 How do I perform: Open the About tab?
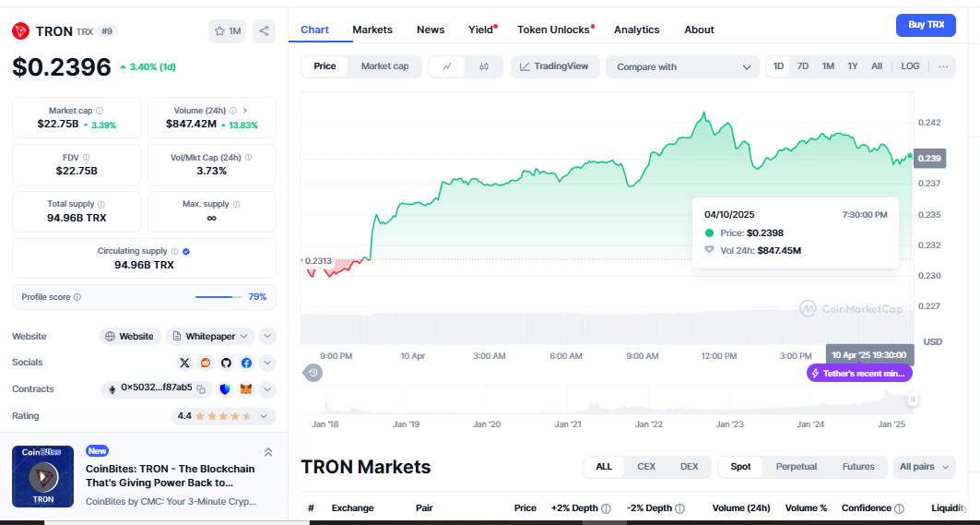pos(699,30)
